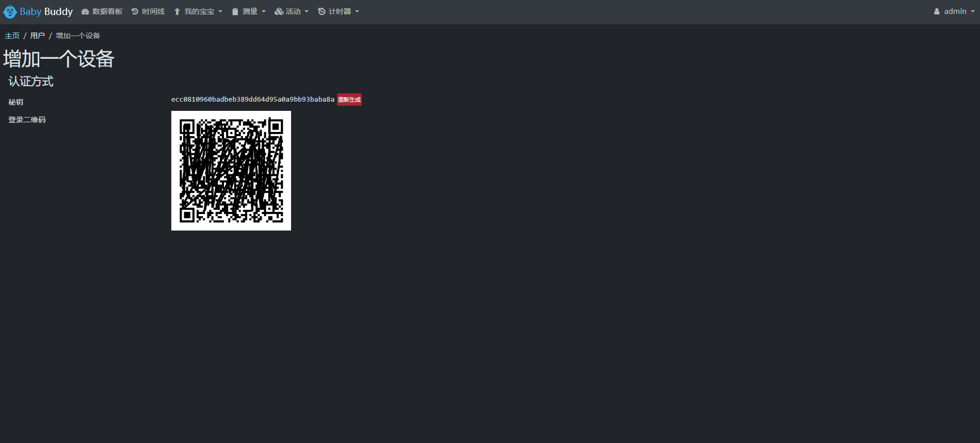Image resolution: width=980 pixels, height=443 pixels.
Task: Click the blocks icon beside 活动
Action: click(x=279, y=12)
